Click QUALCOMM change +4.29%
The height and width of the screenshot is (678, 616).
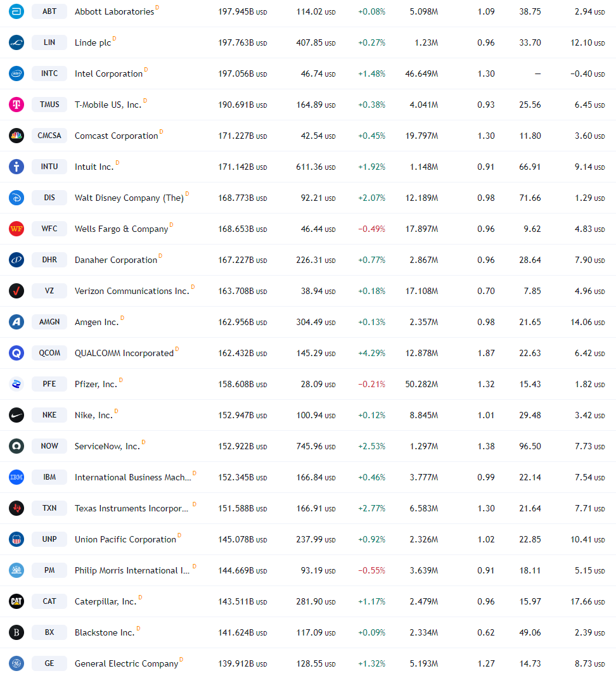(371, 354)
